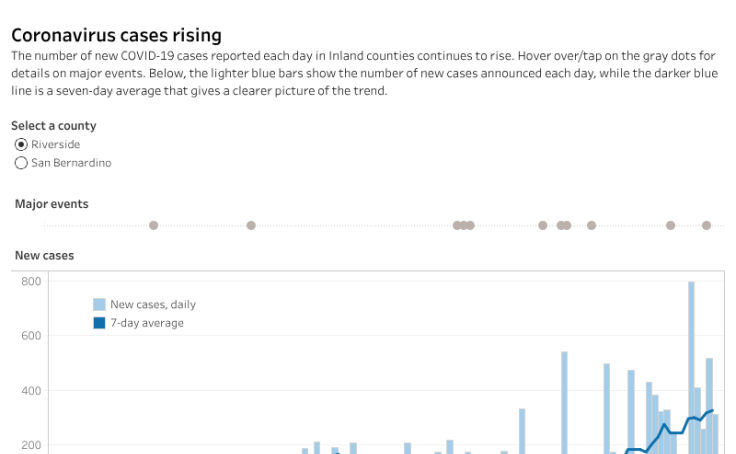
Task: Click the second major event dot from left
Action: [x=251, y=225]
